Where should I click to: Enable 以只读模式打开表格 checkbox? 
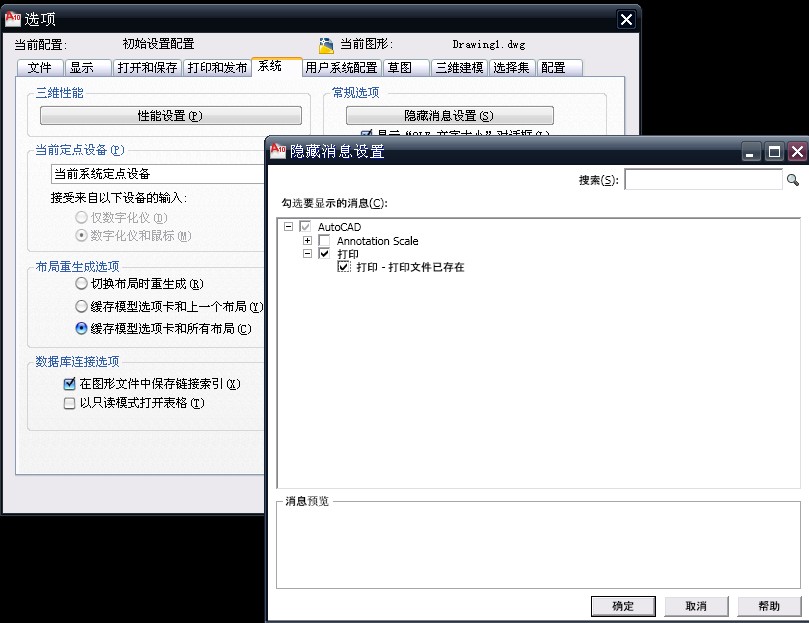69,403
